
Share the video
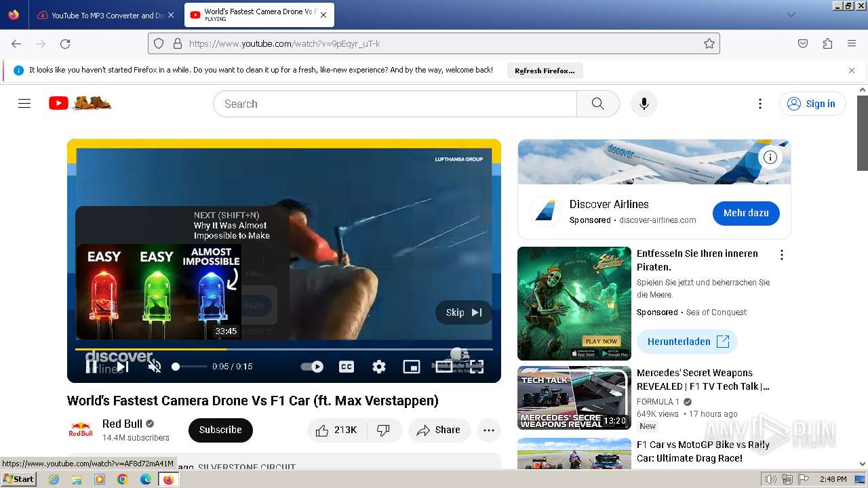(439, 430)
